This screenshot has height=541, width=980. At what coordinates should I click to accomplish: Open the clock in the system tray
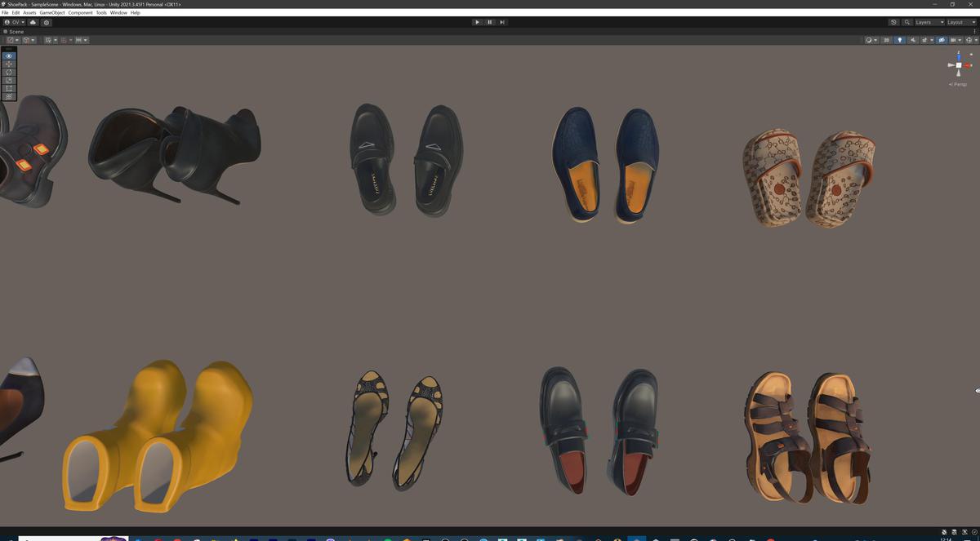pos(946,539)
